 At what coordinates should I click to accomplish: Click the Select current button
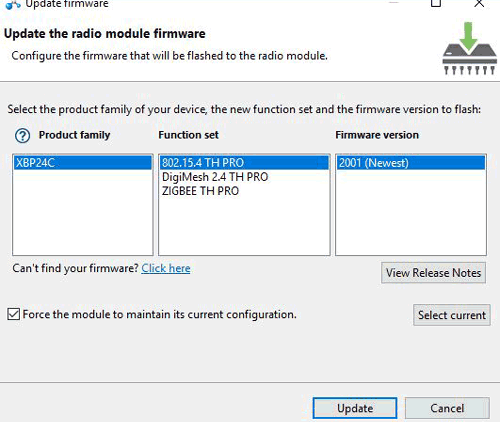[452, 315]
